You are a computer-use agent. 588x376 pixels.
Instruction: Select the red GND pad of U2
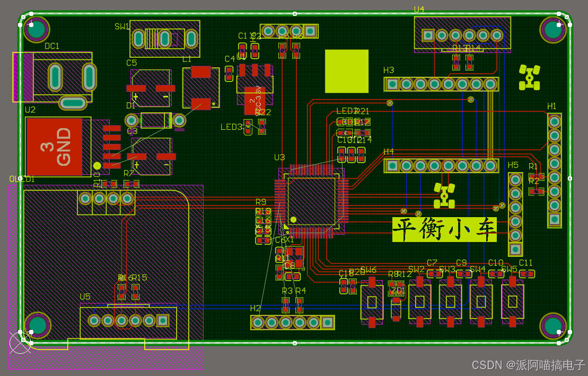click(x=55, y=147)
